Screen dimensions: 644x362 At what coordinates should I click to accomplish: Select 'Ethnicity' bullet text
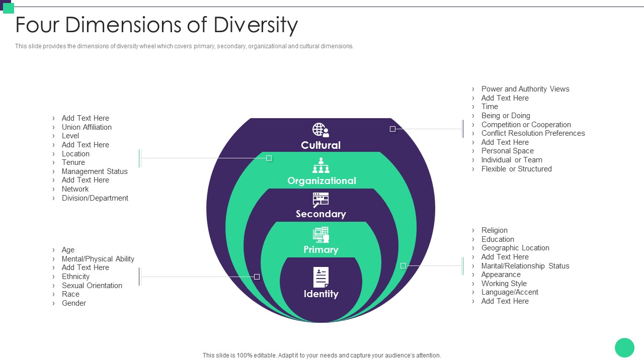[75, 277]
